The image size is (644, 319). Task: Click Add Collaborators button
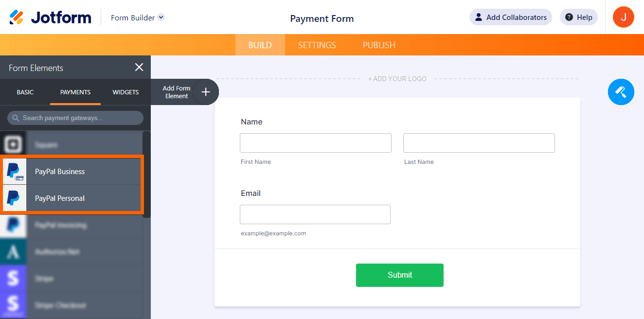(510, 18)
